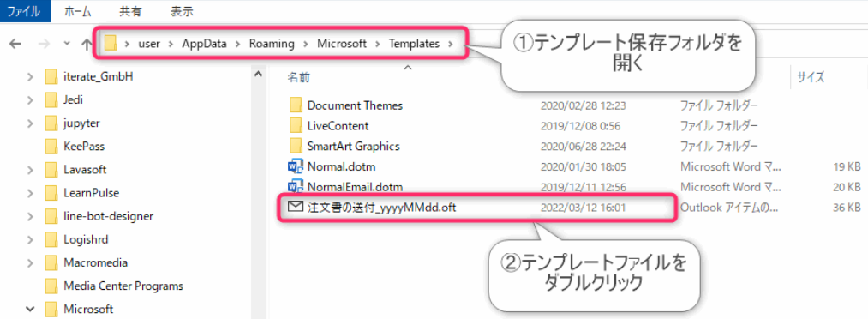
Task: Click folder icon in address bar
Action: click(x=111, y=43)
